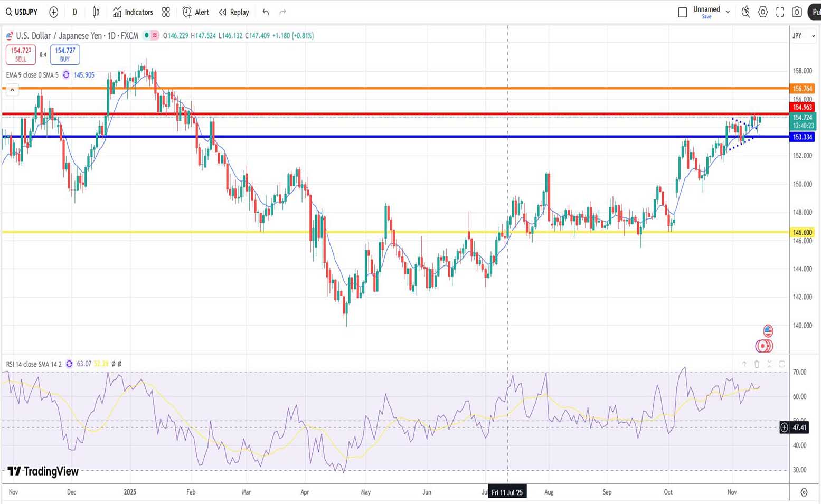
Task: Click the USDJPY symbol search field
Action: [22, 12]
